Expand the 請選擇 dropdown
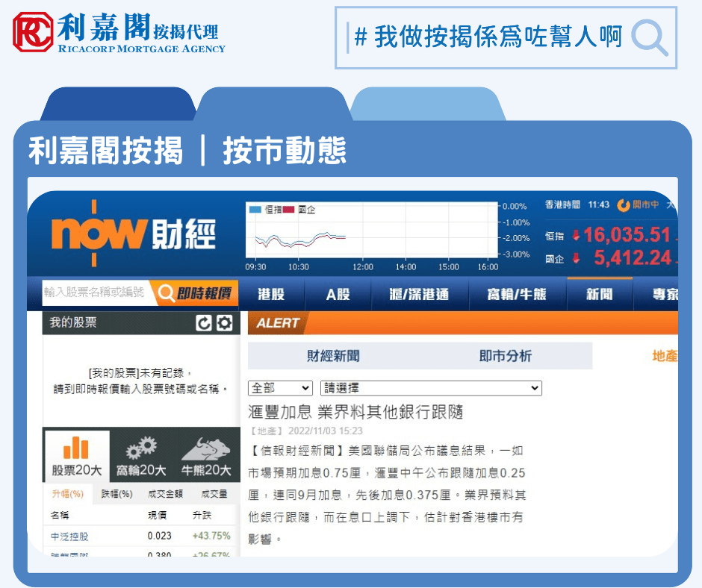 pos(431,388)
